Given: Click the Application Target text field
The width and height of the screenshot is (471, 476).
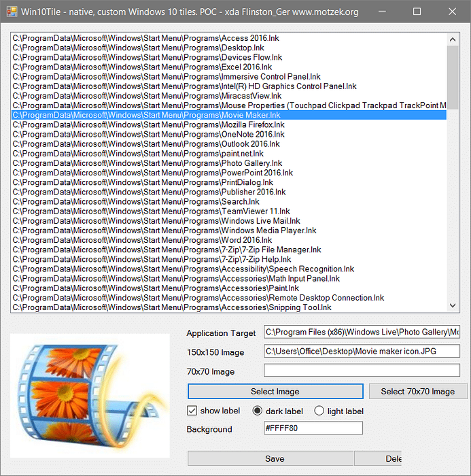Looking at the screenshot, I should coord(362,333).
